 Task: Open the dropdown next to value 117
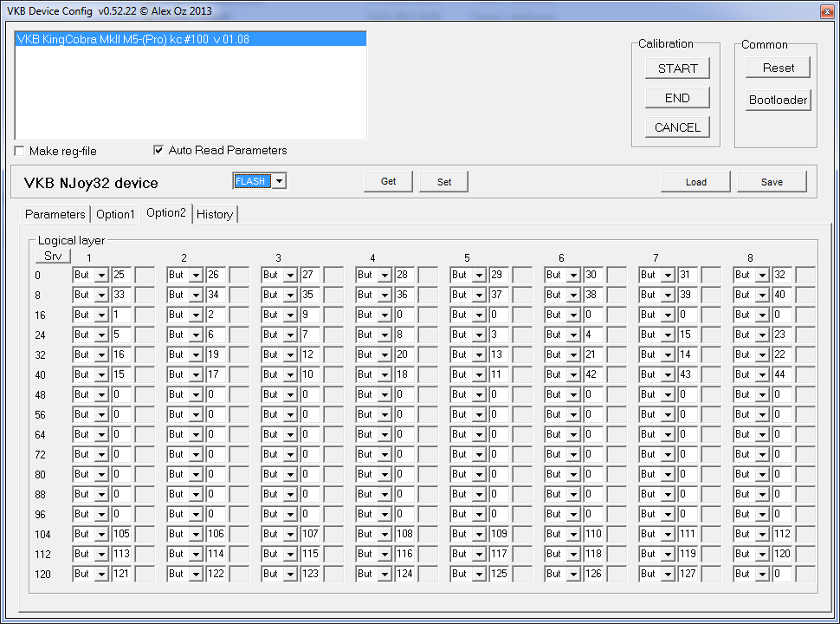click(480, 554)
